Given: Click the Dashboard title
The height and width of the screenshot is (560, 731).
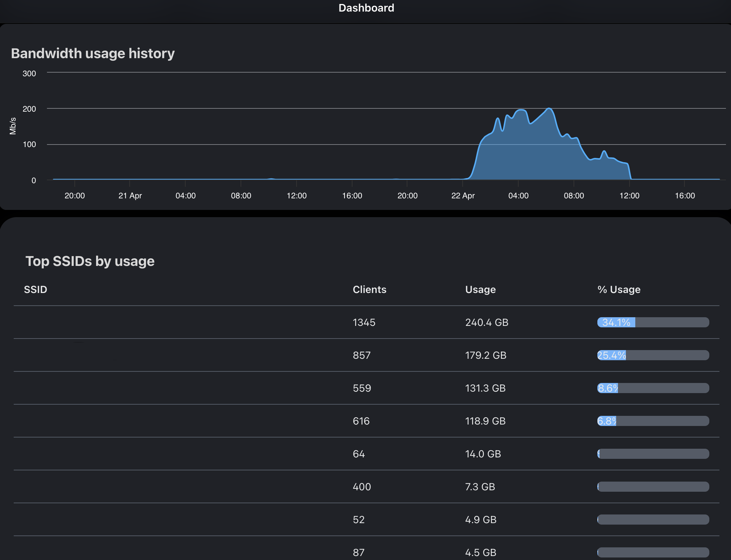Looking at the screenshot, I should click(x=366, y=8).
